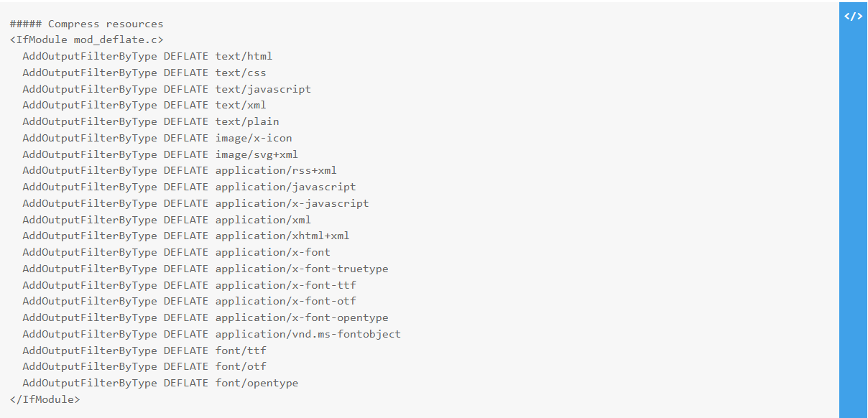Click the application/x-font-opentype line
This screenshot has height=418, width=868.
coord(206,317)
